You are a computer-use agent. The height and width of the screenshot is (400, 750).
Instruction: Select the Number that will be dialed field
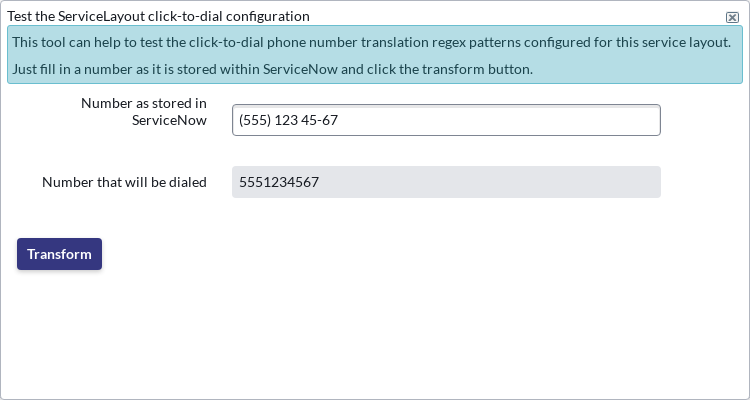tap(446, 182)
